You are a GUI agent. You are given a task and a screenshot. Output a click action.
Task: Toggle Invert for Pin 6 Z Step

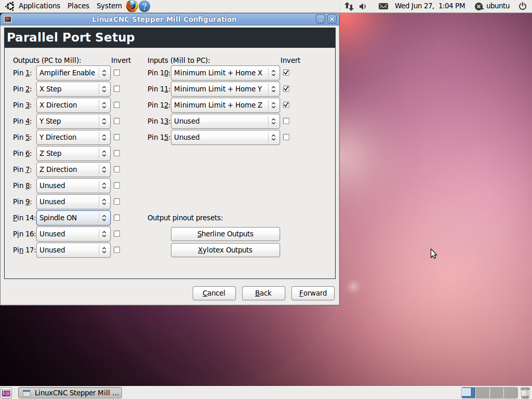click(117, 153)
